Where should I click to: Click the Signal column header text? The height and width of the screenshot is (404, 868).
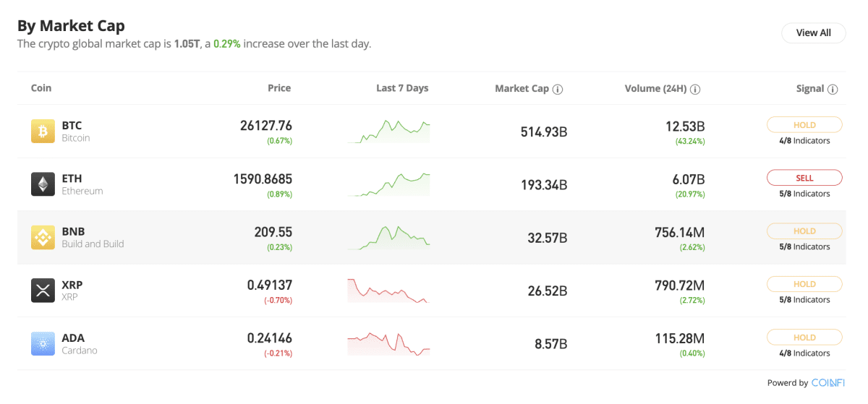point(810,89)
